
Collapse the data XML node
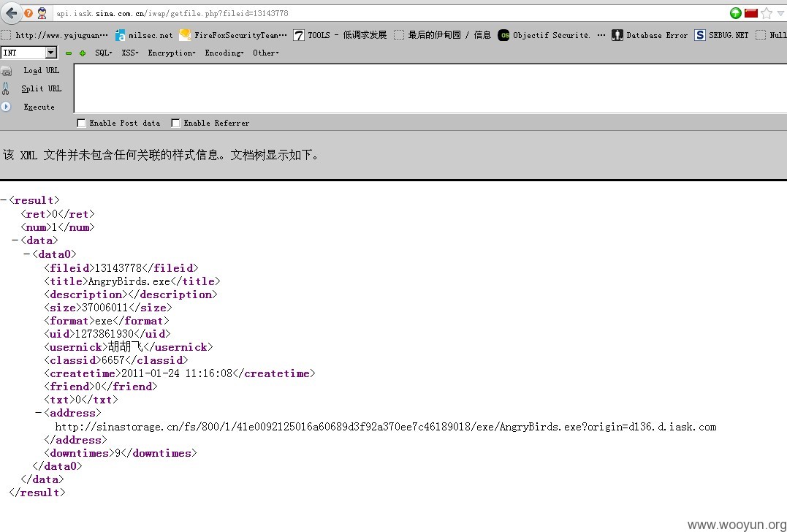tap(15, 240)
